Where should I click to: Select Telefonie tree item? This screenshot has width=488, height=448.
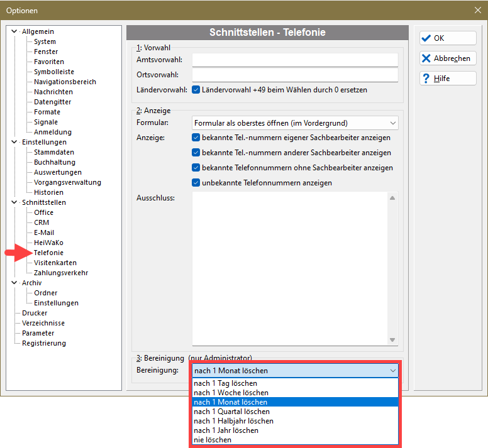[48, 253]
